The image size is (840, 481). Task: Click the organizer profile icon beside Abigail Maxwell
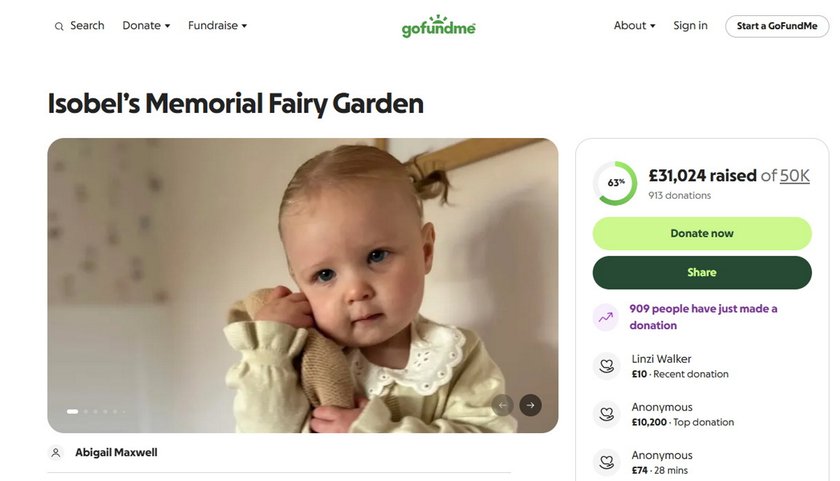point(57,453)
